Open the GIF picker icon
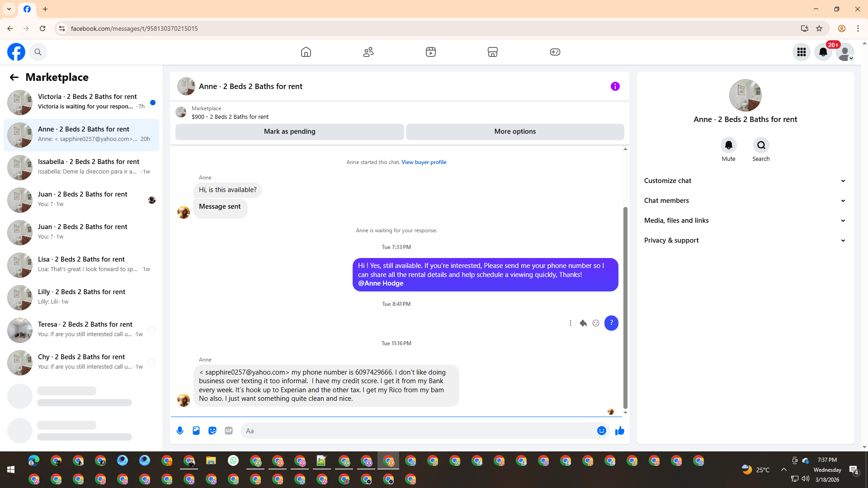Viewport: 868px width, 488px height. [x=229, y=431]
